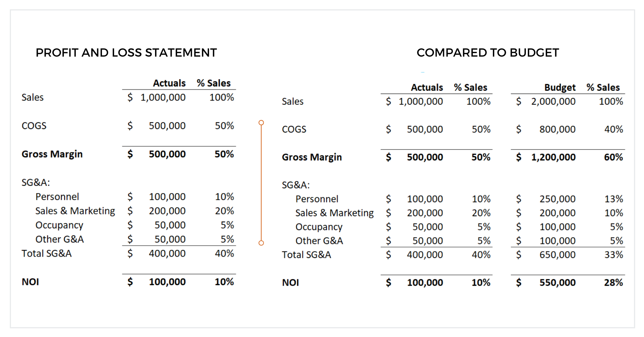
Task: Click the budget NOI value of 550,000
Action: click(x=557, y=283)
